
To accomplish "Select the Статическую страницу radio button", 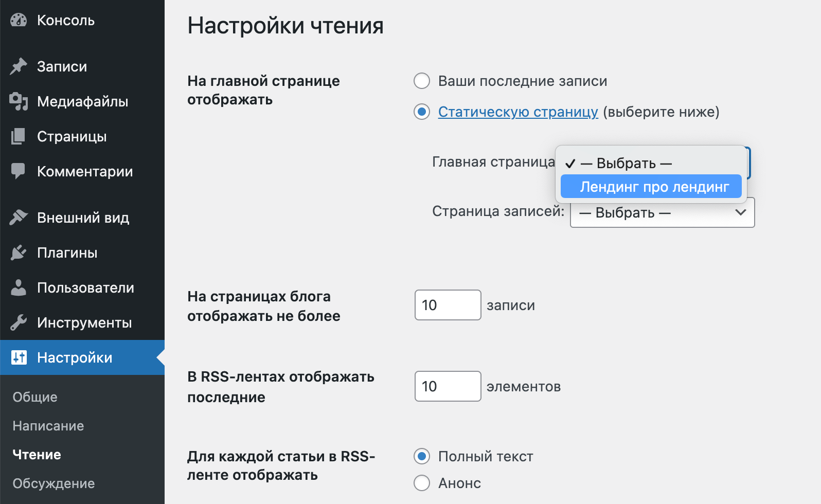I will click(x=422, y=112).
